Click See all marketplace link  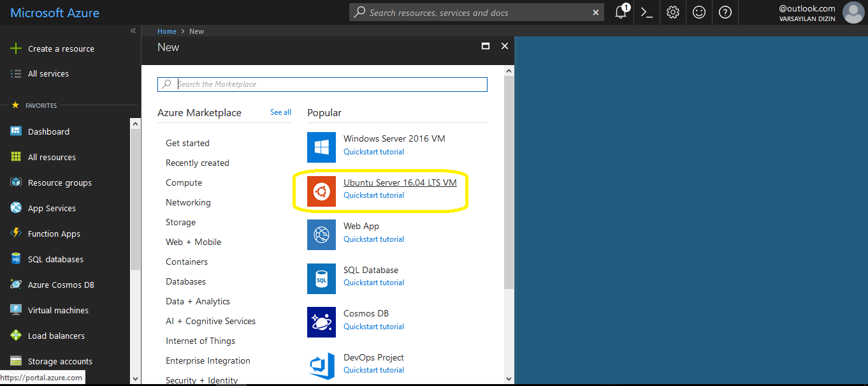click(280, 112)
